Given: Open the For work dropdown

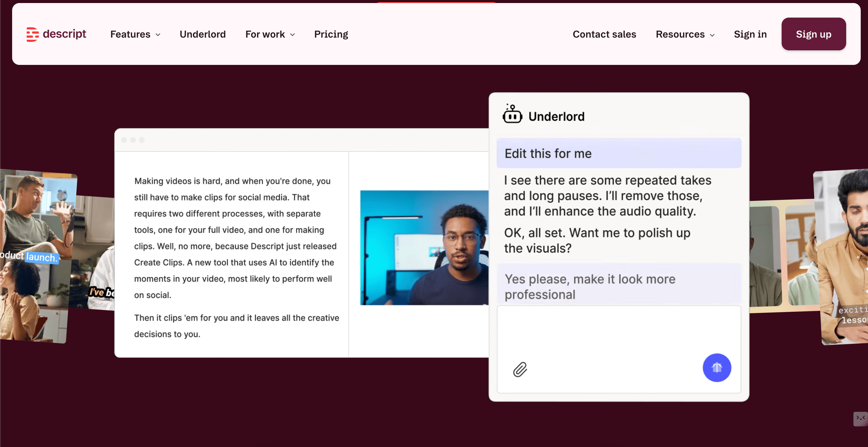Looking at the screenshot, I should pos(270,34).
